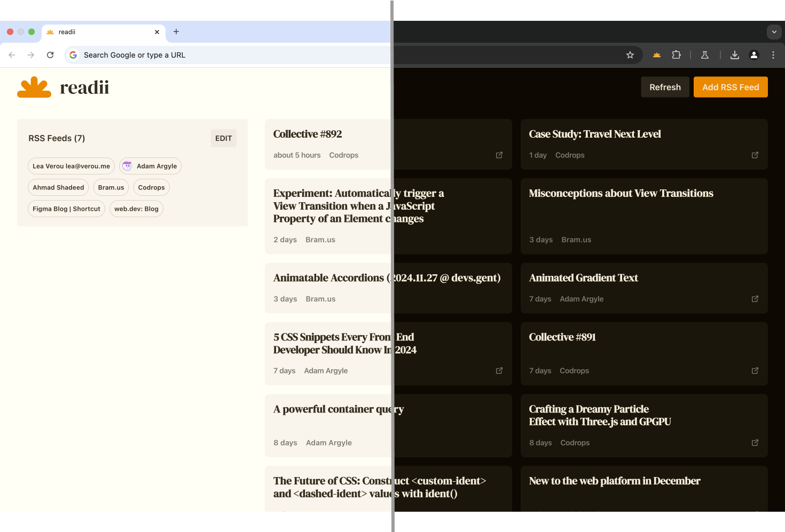Open the tab search chevron dropdown
Image resolution: width=785 pixels, height=532 pixels.
774,32
